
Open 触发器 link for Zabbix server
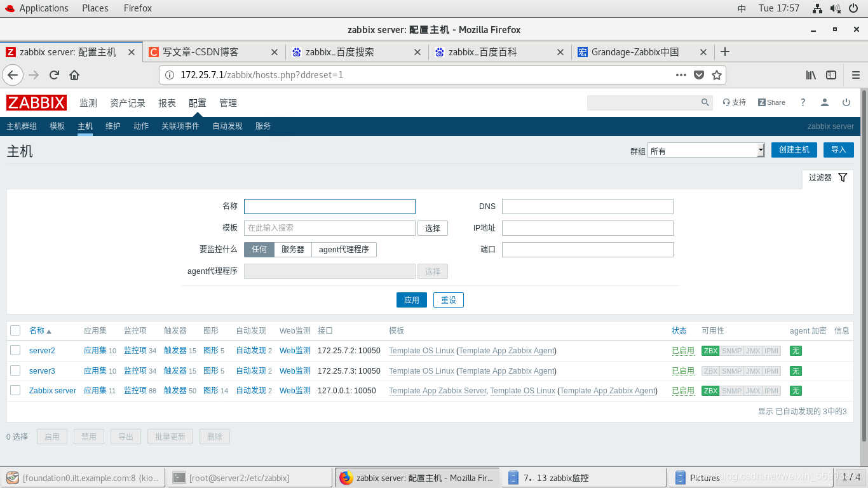click(175, 390)
